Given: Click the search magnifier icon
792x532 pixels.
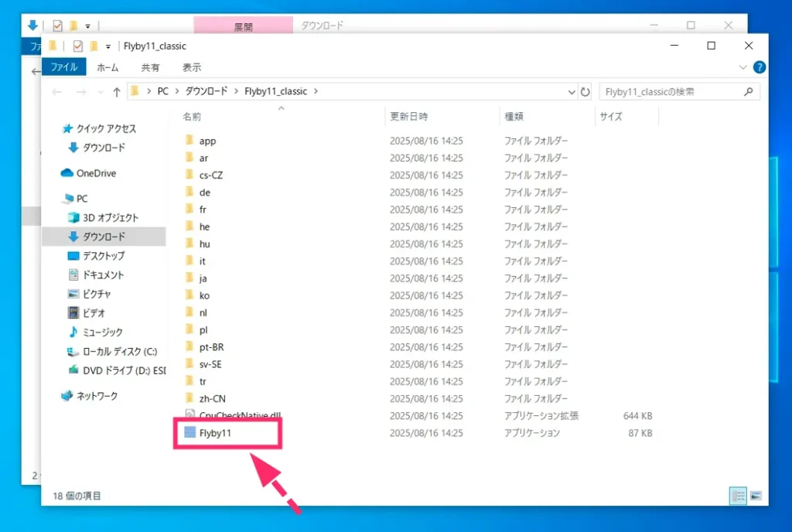Looking at the screenshot, I should pos(748,91).
